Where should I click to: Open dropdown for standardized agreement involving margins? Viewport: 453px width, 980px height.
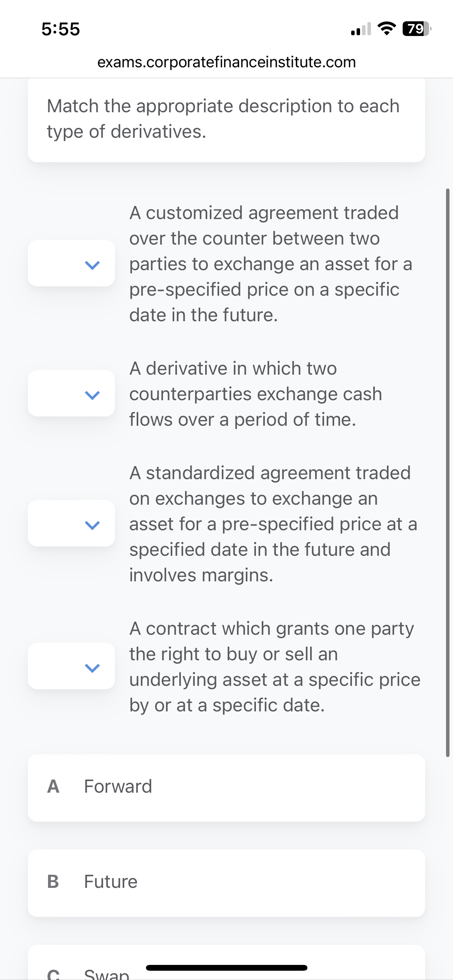(72, 523)
